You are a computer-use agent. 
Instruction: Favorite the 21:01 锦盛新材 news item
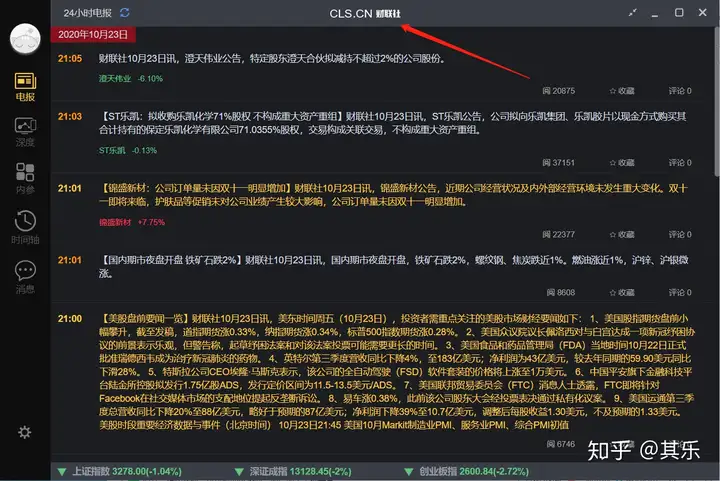(x=622, y=235)
